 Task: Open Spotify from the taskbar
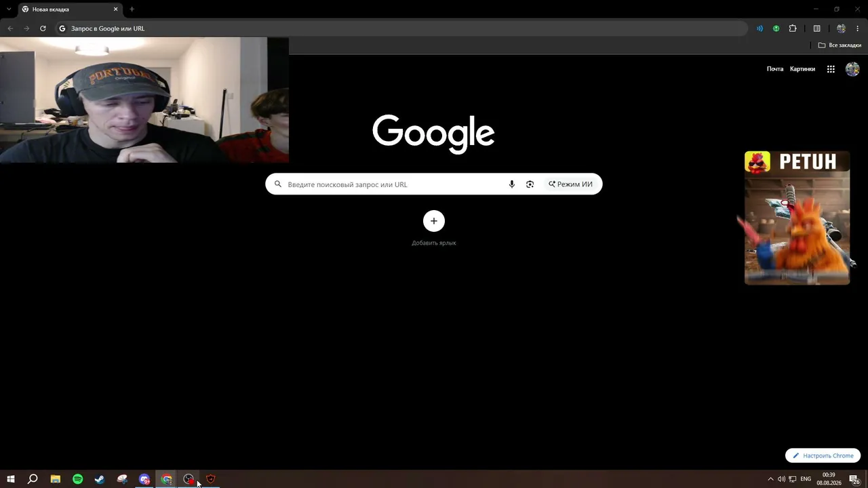point(78,479)
